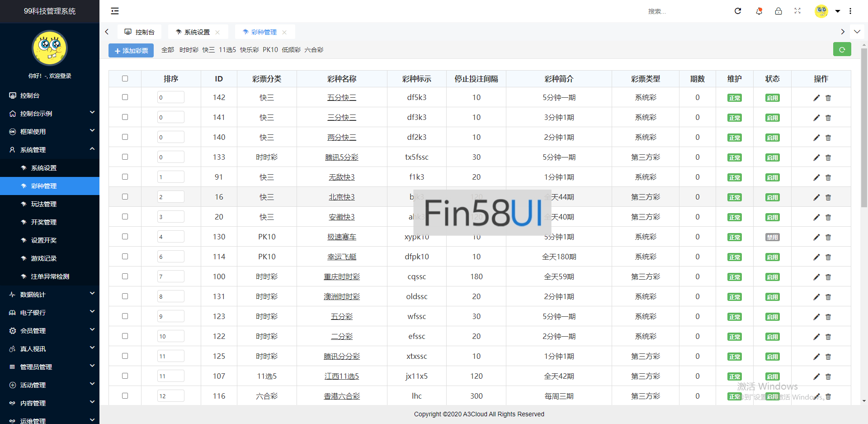Delete the 香港六合彩 row via trash icon
868x424 pixels.
(828, 396)
